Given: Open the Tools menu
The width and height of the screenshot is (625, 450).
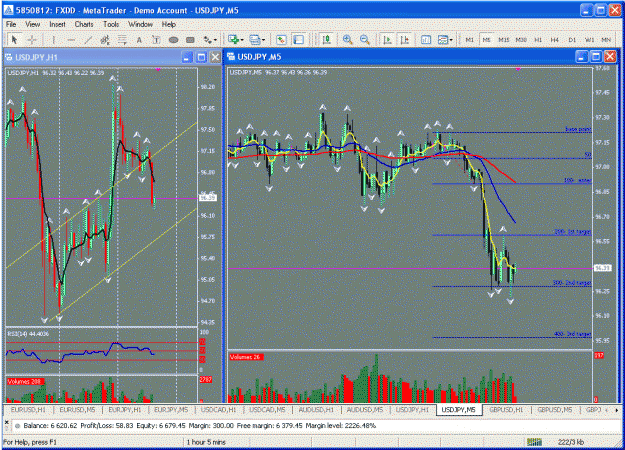Looking at the screenshot, I should pos(111,24).
